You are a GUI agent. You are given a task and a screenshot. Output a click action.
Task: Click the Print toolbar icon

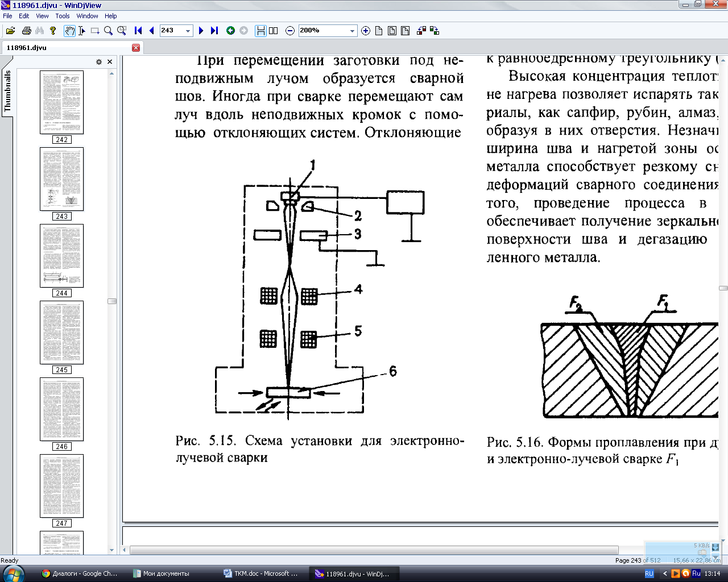[x=26, y=31]
